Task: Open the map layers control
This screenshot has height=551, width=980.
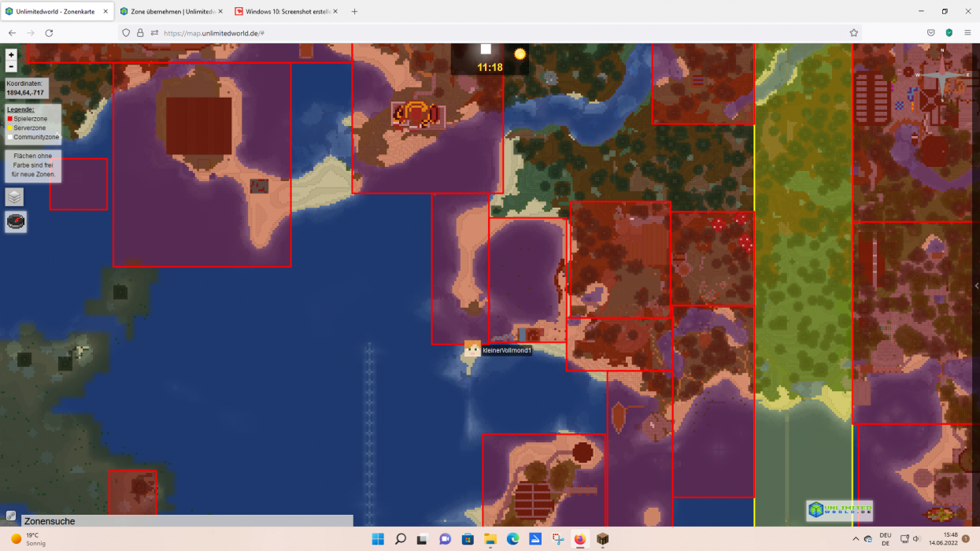Action: (x=15, y=197)
